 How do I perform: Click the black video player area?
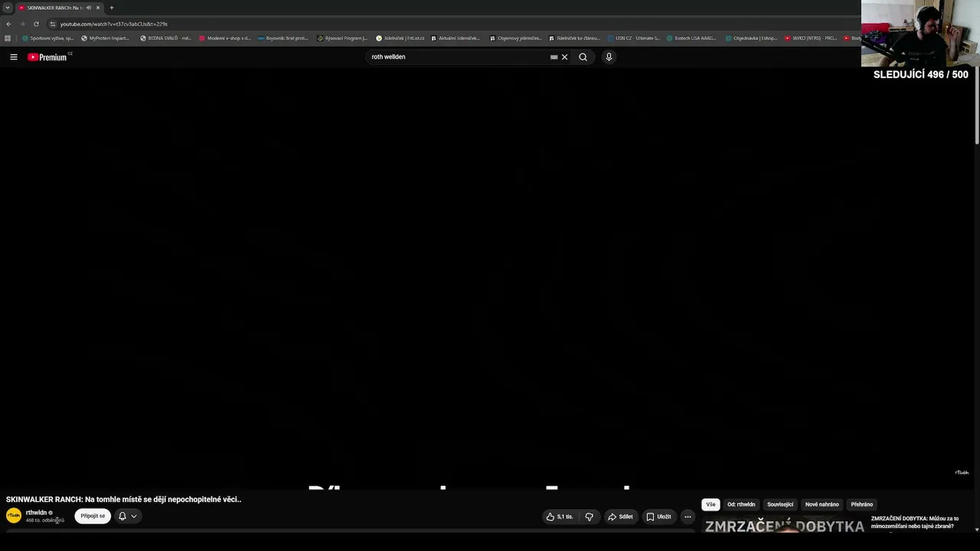point(488,279)
